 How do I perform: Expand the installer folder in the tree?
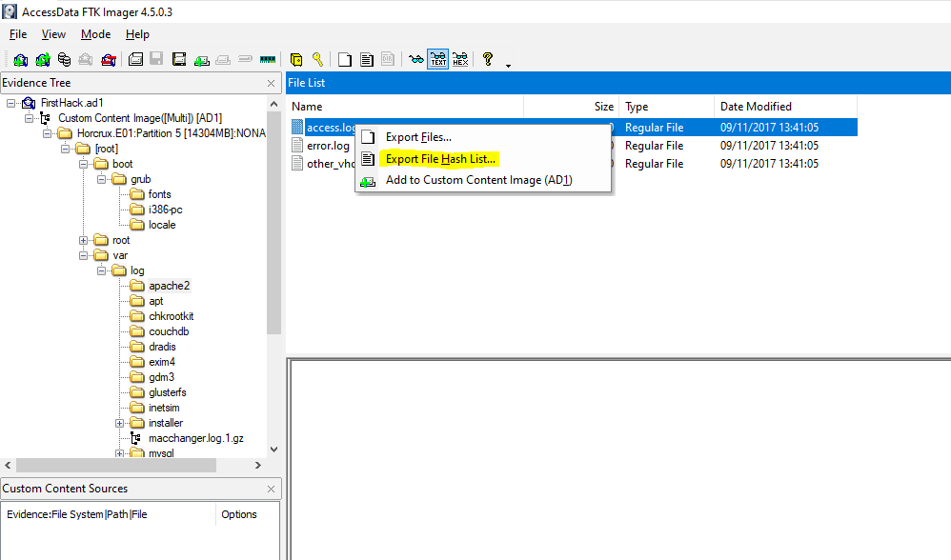(x=120, y=423)
